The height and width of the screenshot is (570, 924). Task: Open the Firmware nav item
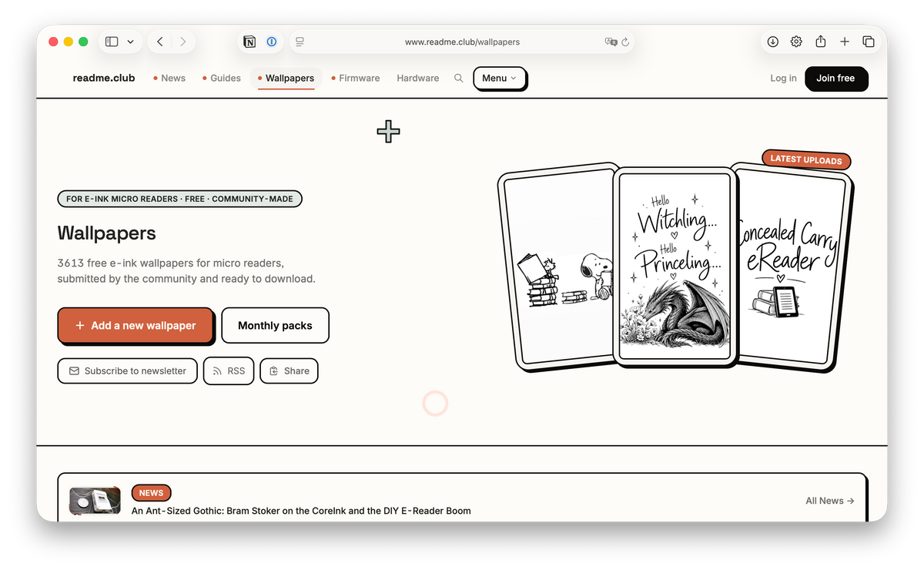(x=356, y=78)
